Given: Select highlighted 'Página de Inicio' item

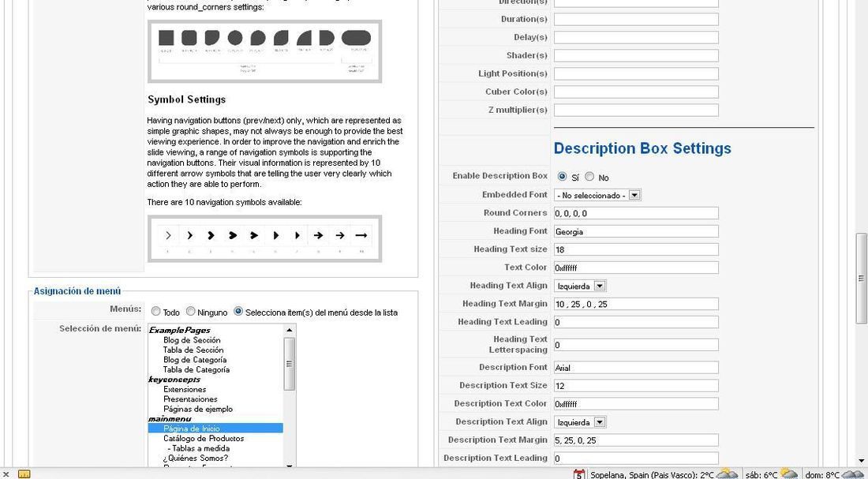Looking at the screenshot, I should pyautogui.click(x=215, y=428).
